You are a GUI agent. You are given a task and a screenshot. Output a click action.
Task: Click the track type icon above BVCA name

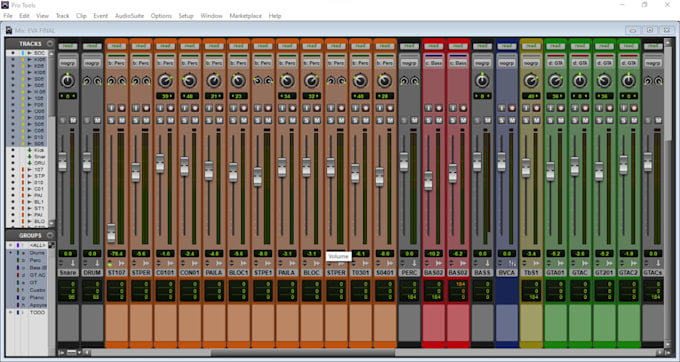click(x=512, y=263)
